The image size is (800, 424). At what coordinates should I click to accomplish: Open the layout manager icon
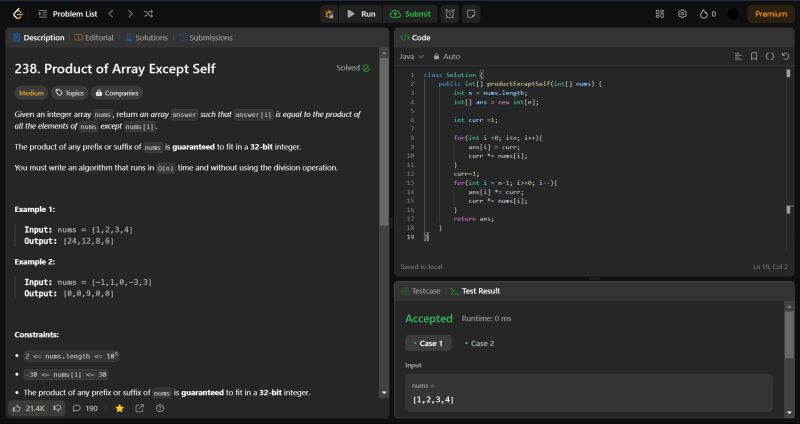(x=660, y=14)
